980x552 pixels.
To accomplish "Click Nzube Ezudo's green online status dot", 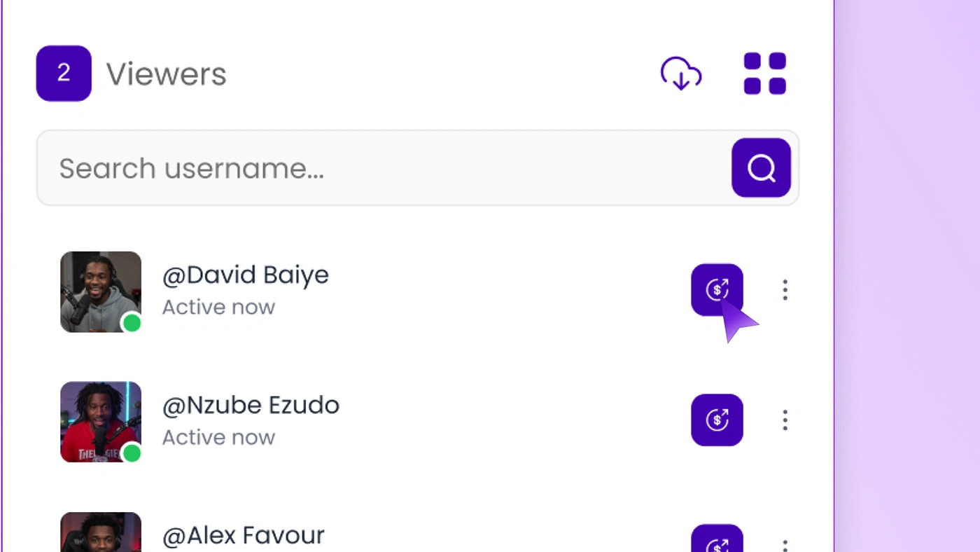I will [132, 453].
